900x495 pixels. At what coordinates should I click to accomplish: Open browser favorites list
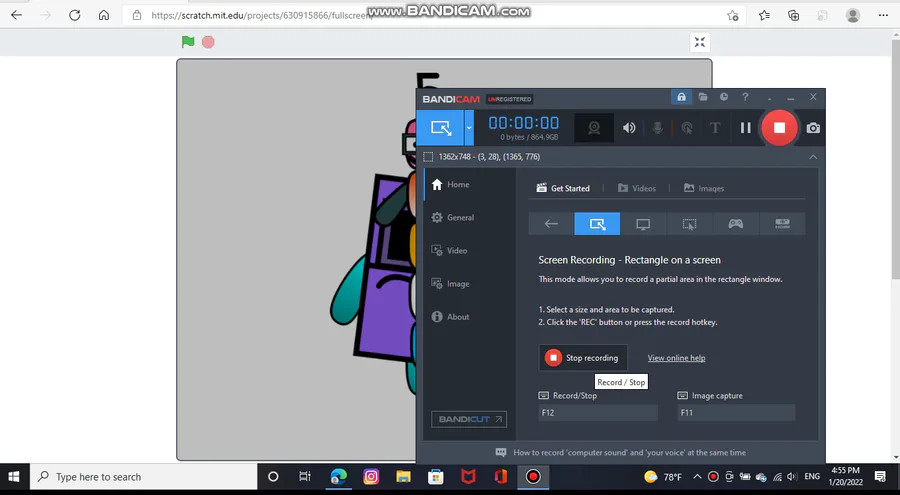coord(764,16)
